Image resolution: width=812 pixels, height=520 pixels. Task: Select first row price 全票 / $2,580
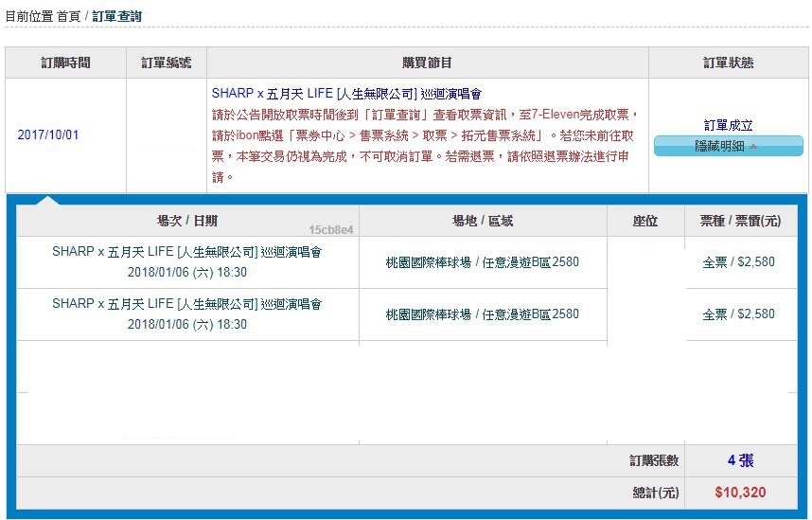[x=738, y=262]
